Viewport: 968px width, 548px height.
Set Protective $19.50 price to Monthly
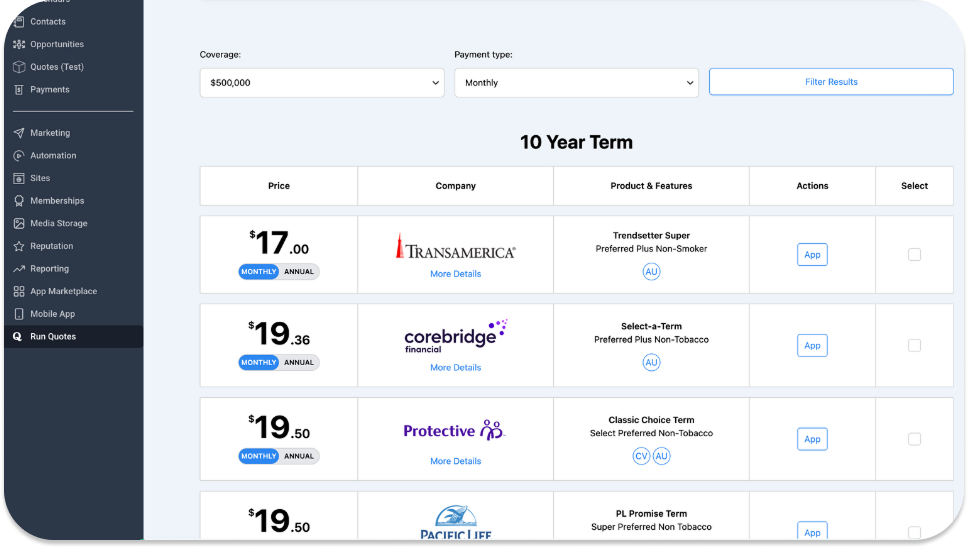[259, 456]
